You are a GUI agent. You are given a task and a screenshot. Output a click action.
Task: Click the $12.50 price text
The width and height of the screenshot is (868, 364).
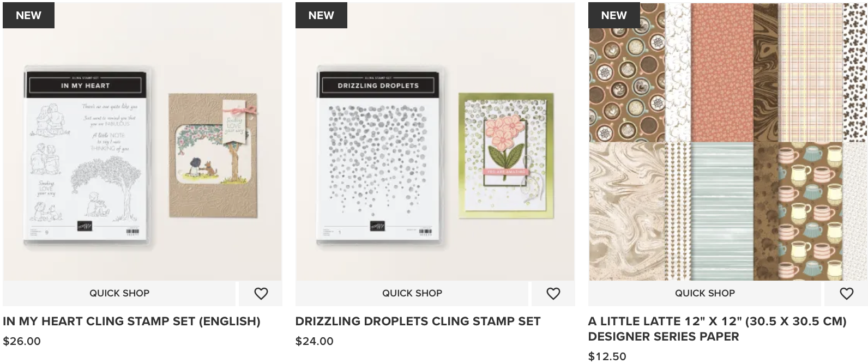click(x=607, y=356)
